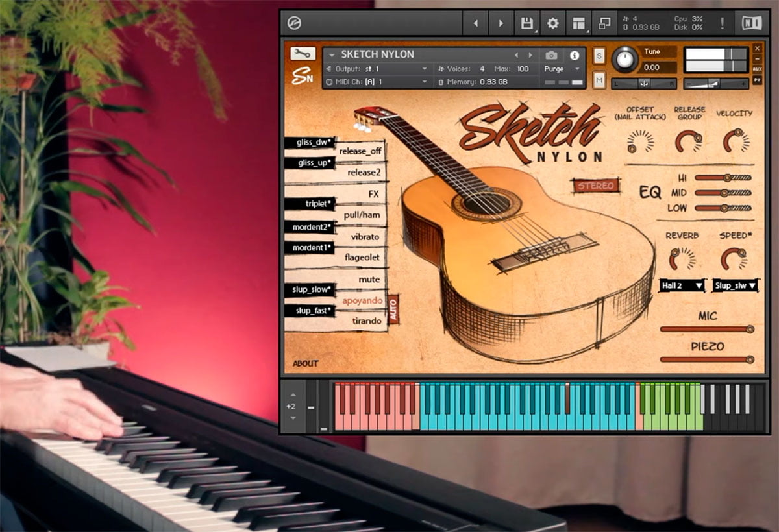779x532 pixels.
Task: Click the Release Group knob
Action: coord(688,141)
